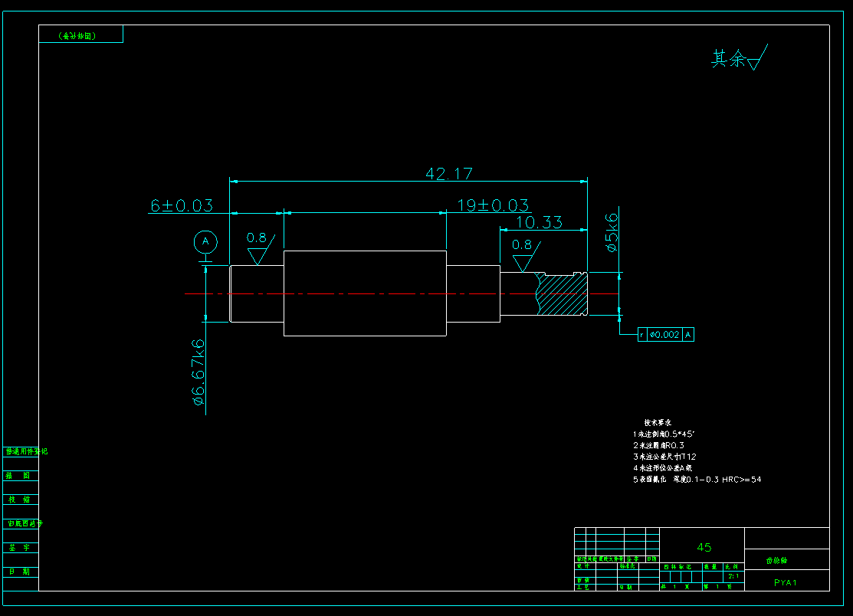Screen dimensions: 853x616
Task: Select the hatched section on shaft end
Action: point(562,294)
